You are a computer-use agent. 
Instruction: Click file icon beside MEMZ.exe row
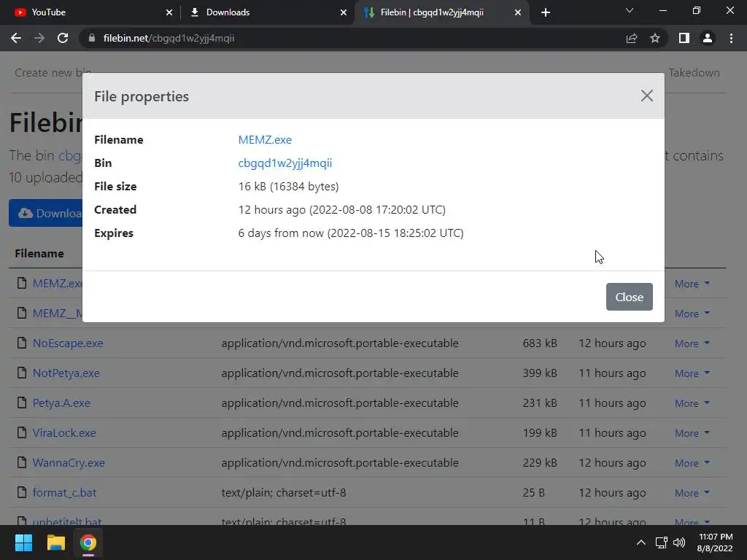point(22,283)
